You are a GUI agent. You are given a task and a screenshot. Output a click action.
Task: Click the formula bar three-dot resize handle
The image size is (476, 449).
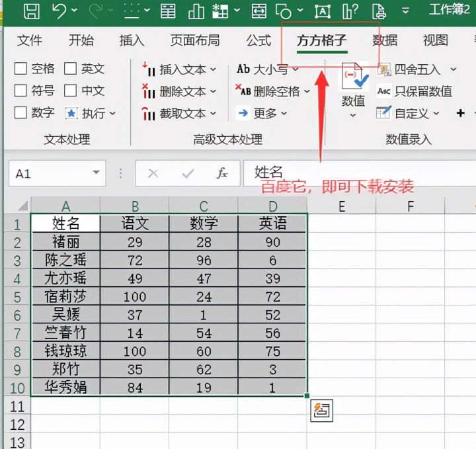pos(121,173)
